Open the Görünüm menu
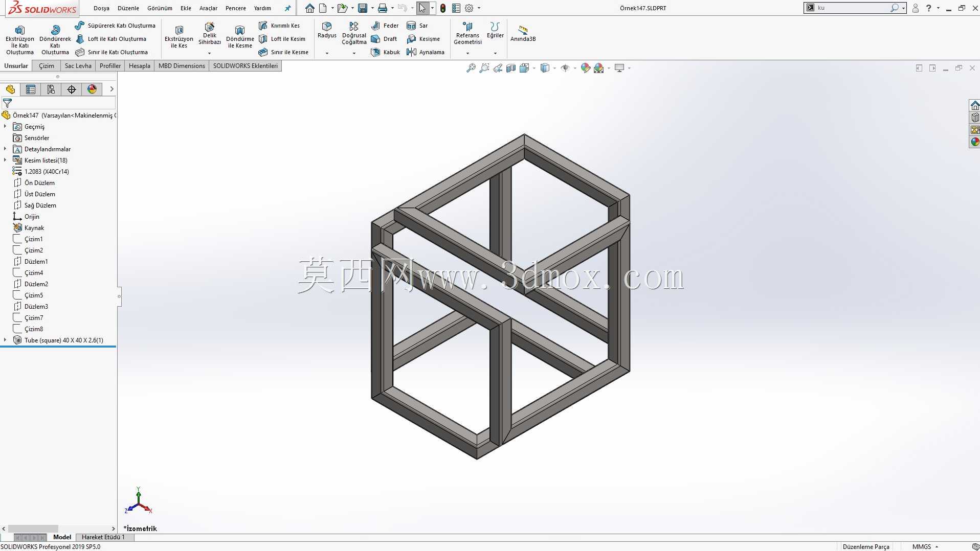980x551 pixels. coord(160,8)
